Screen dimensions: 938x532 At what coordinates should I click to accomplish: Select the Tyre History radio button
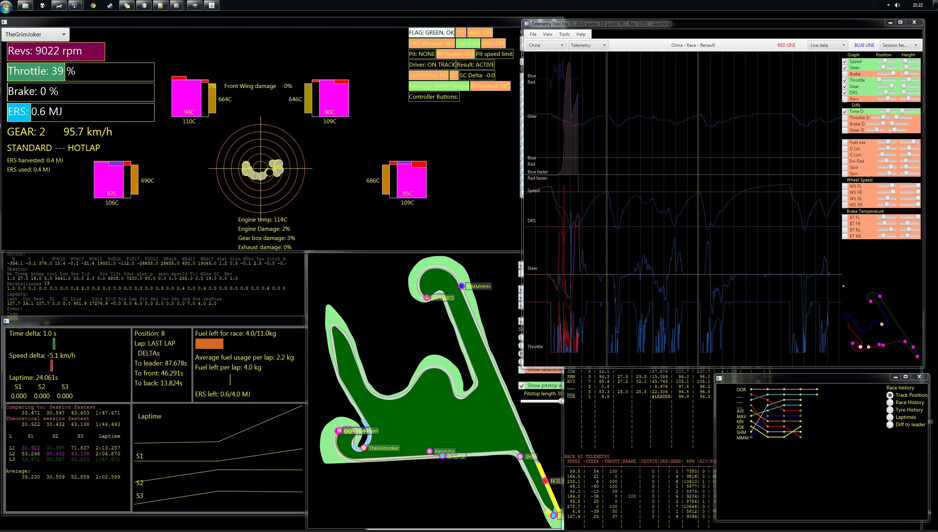890,410
